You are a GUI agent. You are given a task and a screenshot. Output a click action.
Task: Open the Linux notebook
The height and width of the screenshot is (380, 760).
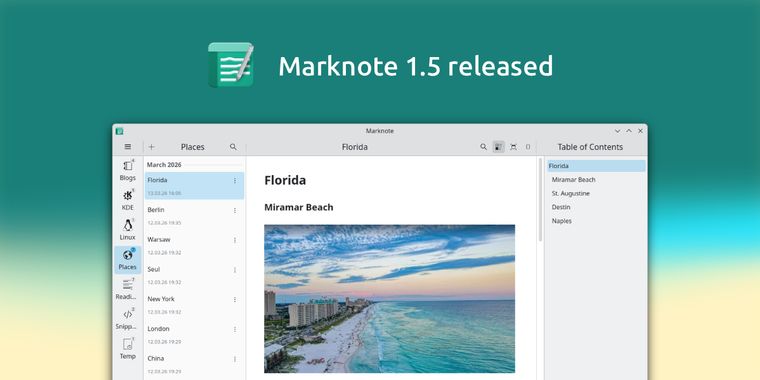pos(127,230)
